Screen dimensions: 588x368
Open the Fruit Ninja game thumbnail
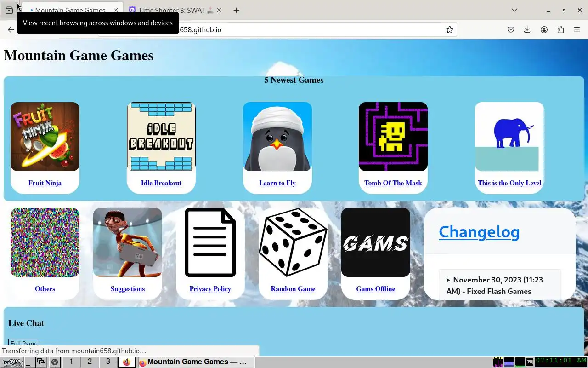pyautogui.click(x=45, y=137)
